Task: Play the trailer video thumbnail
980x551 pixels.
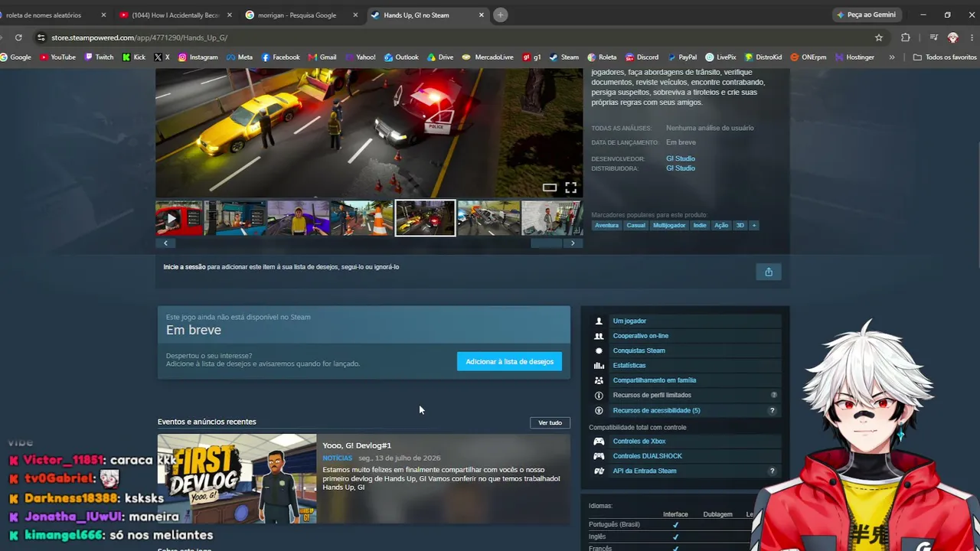Action: coord(179,218)
